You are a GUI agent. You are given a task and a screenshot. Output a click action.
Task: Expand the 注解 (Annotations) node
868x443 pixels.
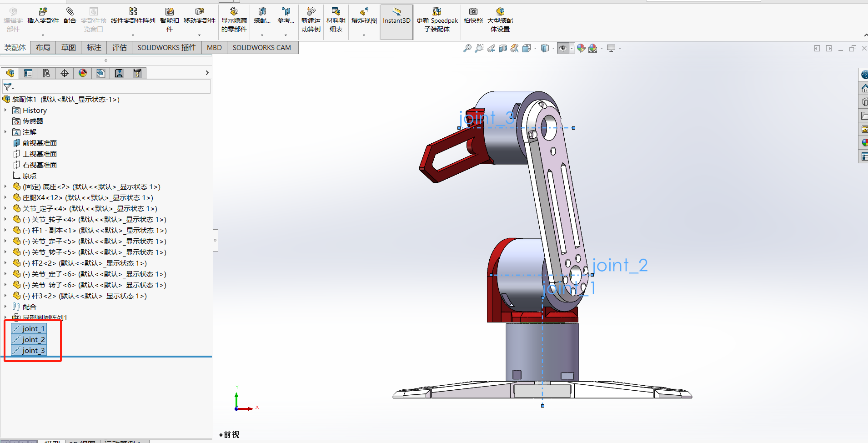[5, 132]
